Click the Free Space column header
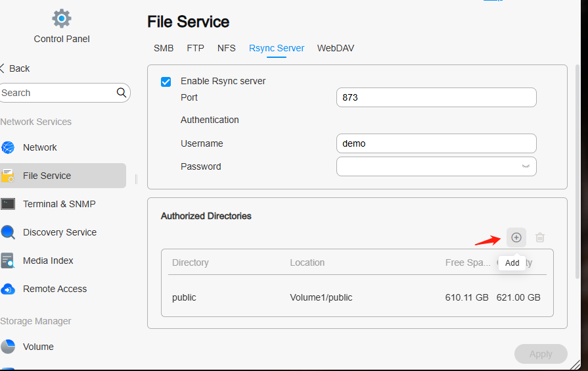Viewport: 588px width, 371px height. click(x=468, y=262)
